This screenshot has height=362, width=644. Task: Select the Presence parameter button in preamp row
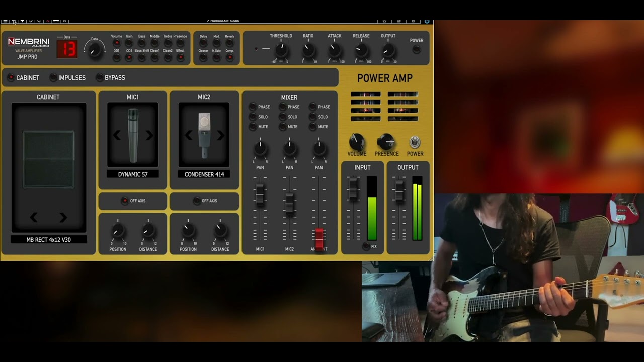click(180, 43)
